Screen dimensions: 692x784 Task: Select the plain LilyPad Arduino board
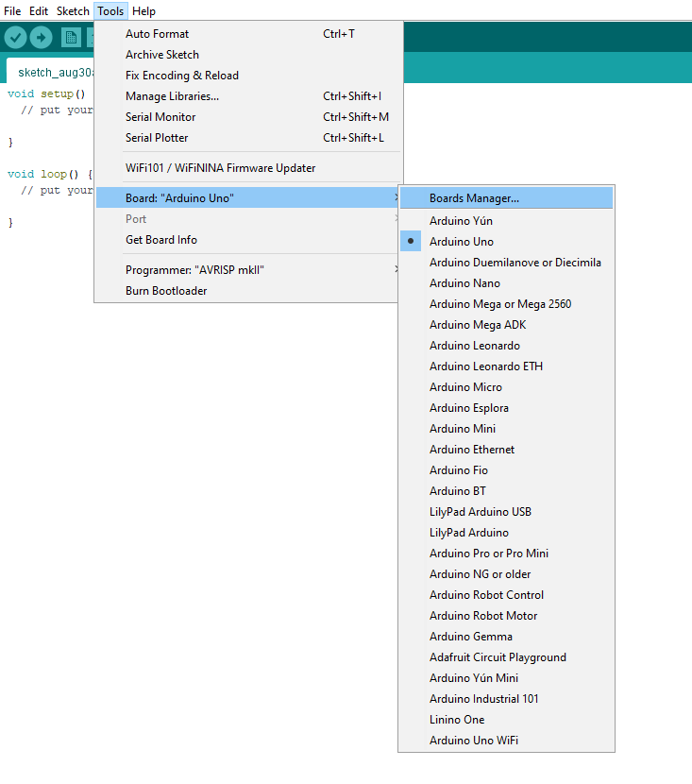(507, 533)
